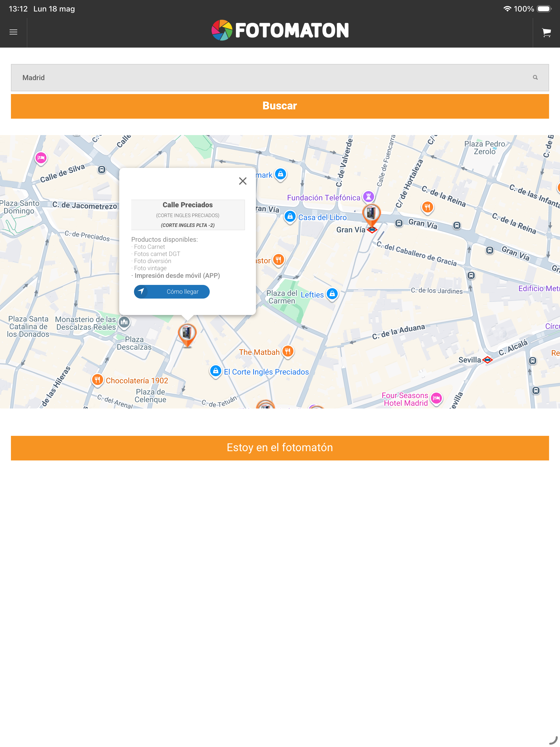Click 'Plaza Descalzas' map label

pos(135,343)
